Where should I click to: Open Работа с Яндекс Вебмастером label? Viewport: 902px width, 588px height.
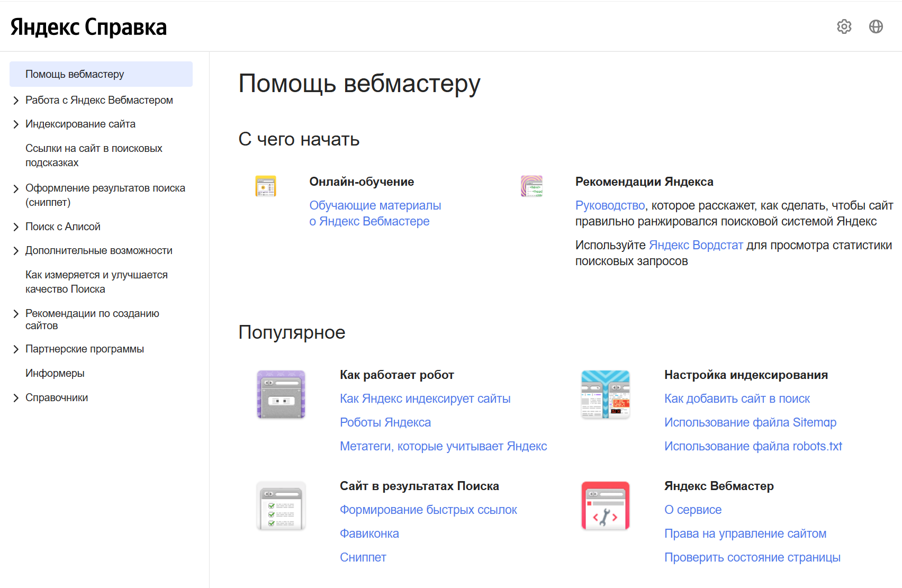click(99, 100)
